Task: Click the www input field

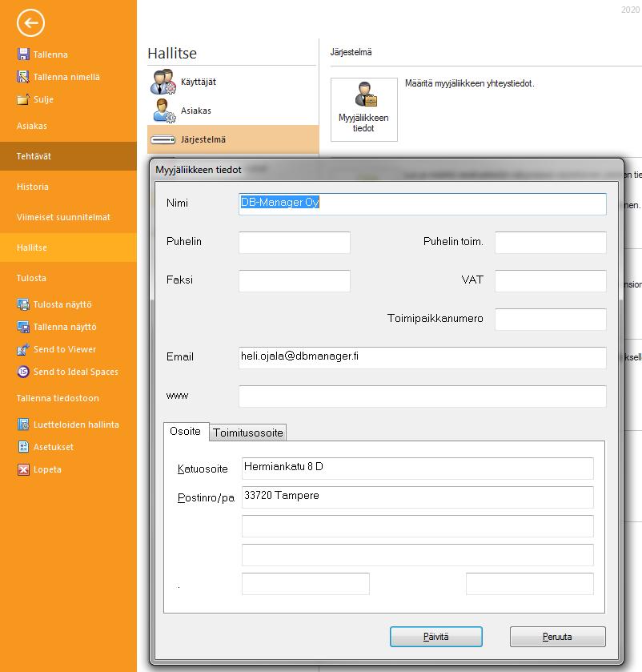Action: 423,396
